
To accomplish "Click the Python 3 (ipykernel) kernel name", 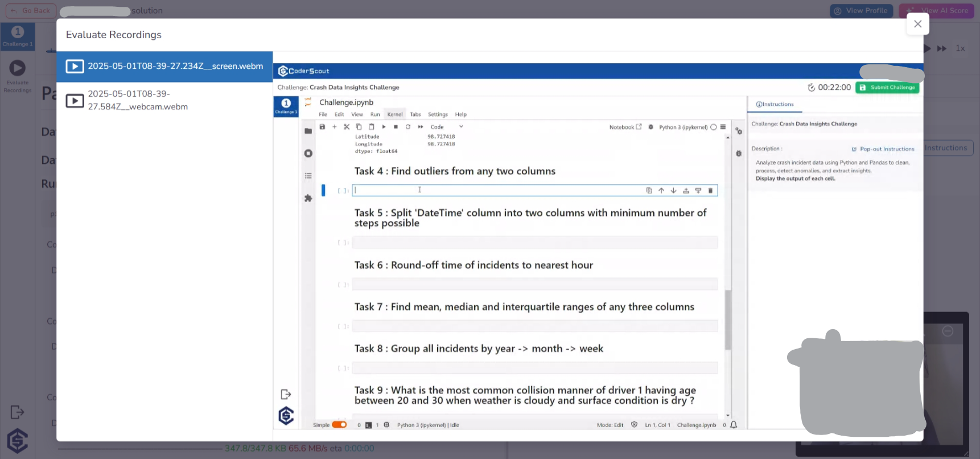I will [683, 127].
